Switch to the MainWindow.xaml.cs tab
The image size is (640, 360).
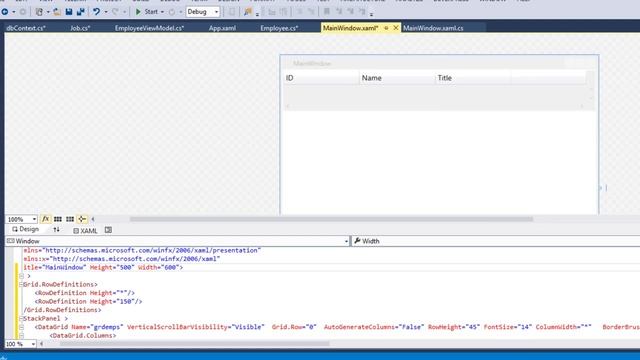[x=433, y=28]
